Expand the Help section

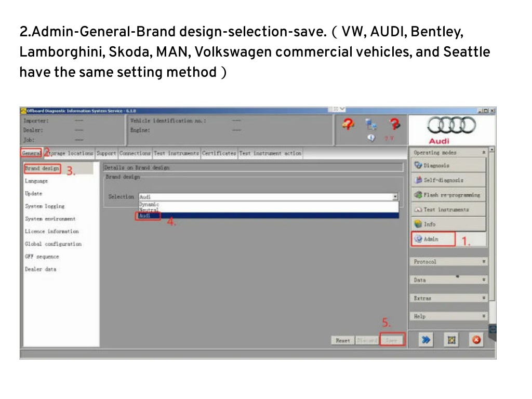[x=448, y=316]
